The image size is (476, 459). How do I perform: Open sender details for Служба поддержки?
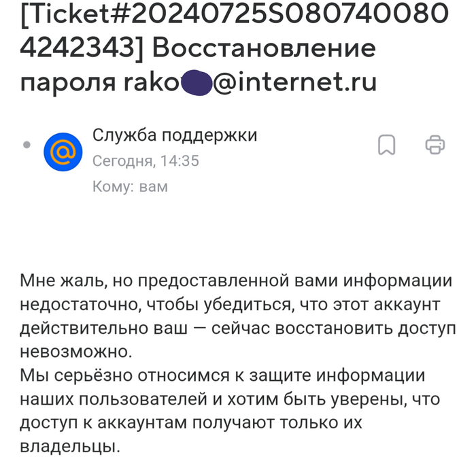click(x=175, y=135)
